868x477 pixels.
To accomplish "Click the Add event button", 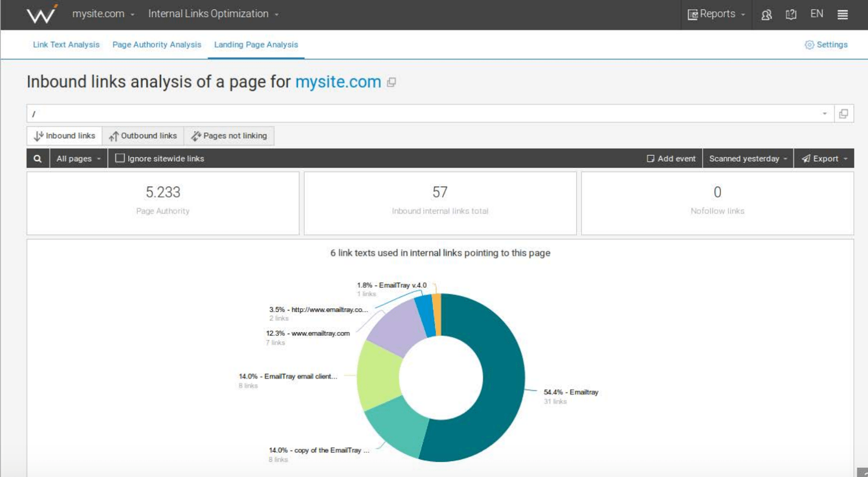I will [x=671, y=158].
